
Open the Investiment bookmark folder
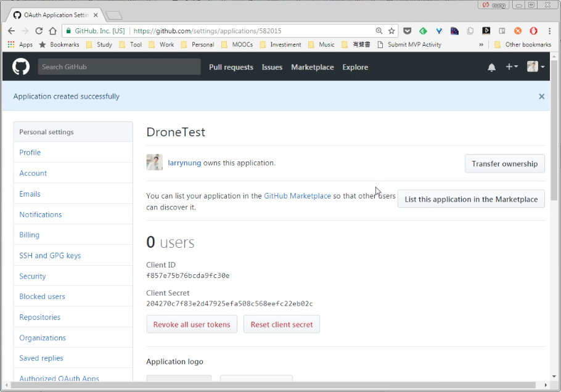click(280, 44)
